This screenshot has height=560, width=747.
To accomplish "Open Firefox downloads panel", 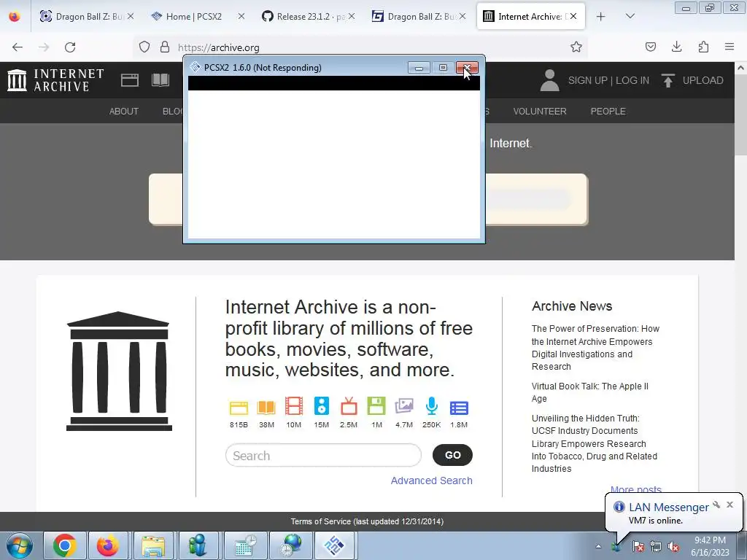I will [x=676, y=47].
